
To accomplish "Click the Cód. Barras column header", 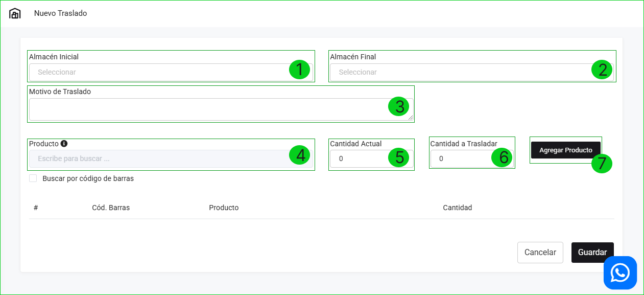I will tap(111, 208).
